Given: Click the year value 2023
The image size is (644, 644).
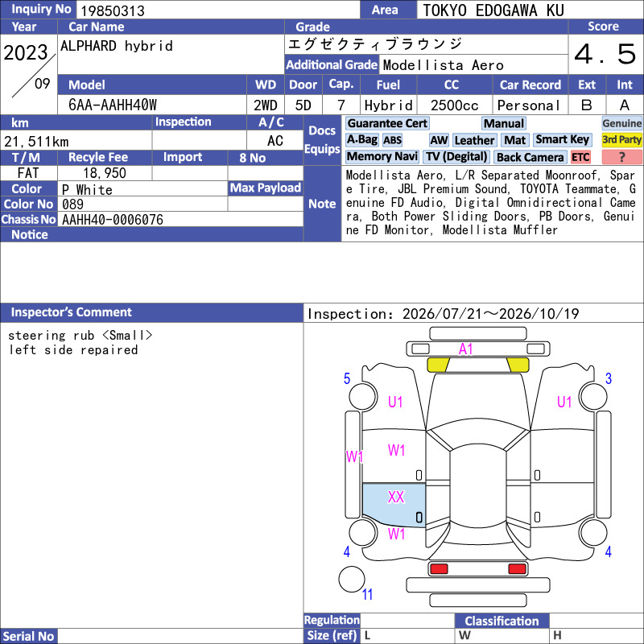Looking at the screenshot, I should tap(26, 52).
